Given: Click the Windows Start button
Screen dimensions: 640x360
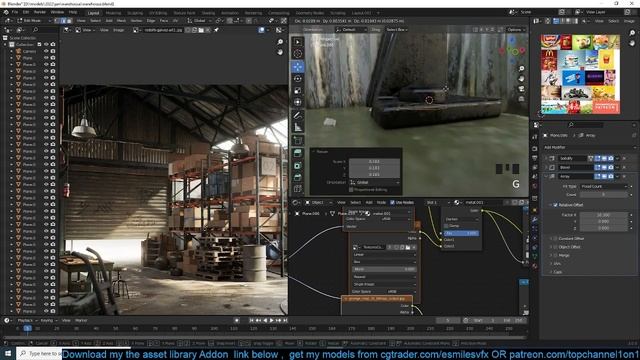Looking at the screenshot, I should (8, 353).
